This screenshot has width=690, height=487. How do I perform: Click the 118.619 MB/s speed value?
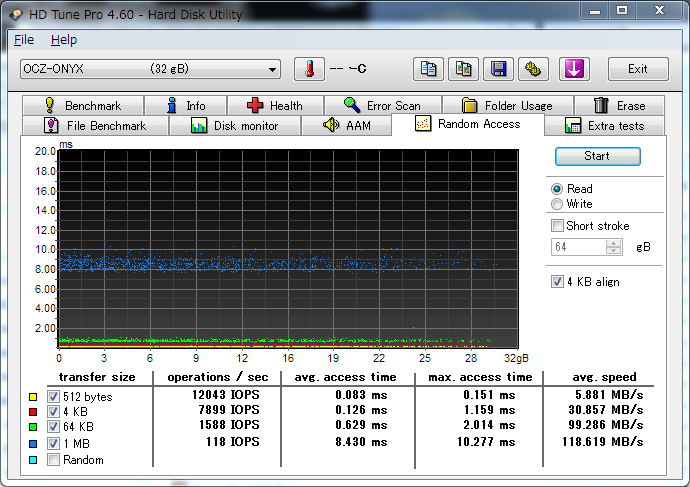pyautogui.click(x=602, y=442)
